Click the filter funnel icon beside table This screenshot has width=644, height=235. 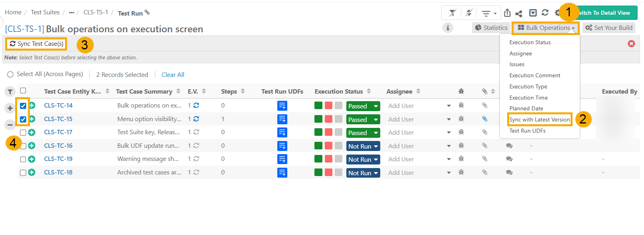click(x=10, y=92)
